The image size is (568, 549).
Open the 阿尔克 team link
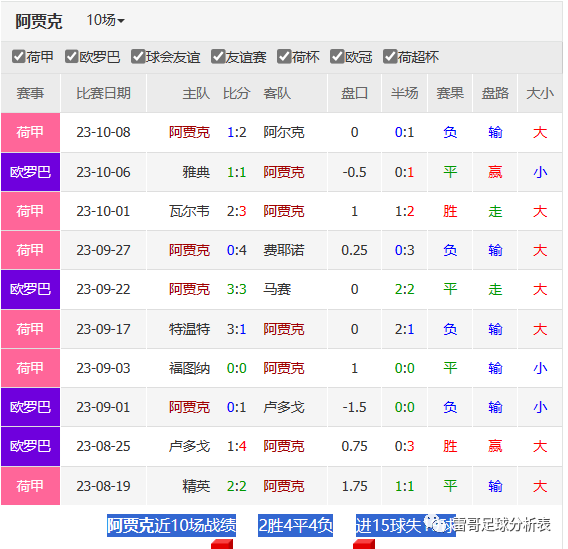coord(284,132)
